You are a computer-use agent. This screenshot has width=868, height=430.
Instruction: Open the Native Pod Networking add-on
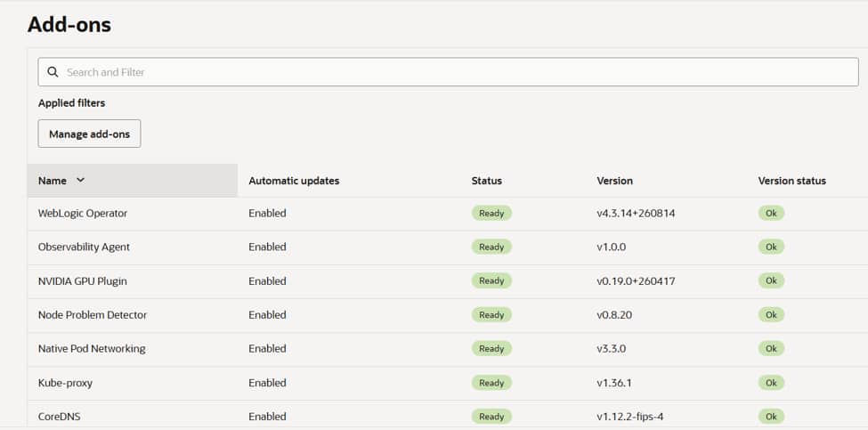92,349
